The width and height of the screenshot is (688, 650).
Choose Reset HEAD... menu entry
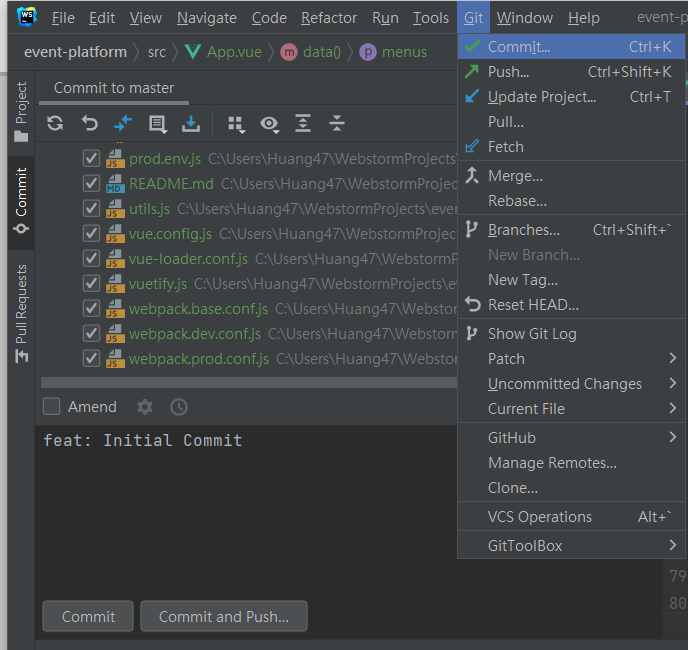(571, 305)
